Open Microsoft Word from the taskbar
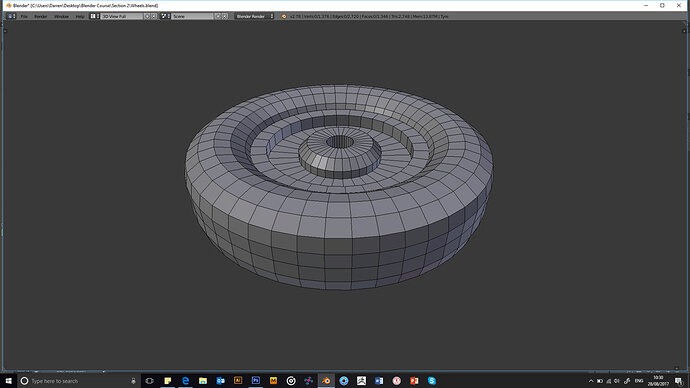Screen dimensions: 690x388 pos(379,381)
